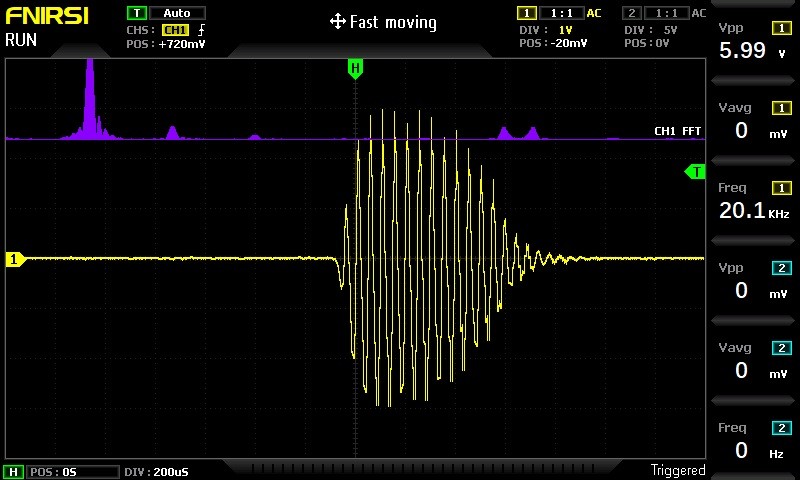Click channel 1 DIV 1V value
800x480 pixels.
565,30
